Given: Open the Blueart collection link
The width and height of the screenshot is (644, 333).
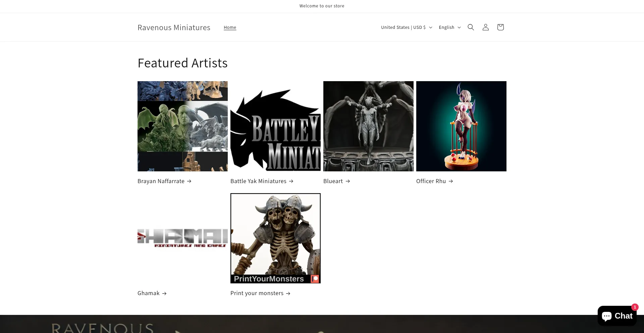Looking at the screenshot, I should tap(336, 181).
